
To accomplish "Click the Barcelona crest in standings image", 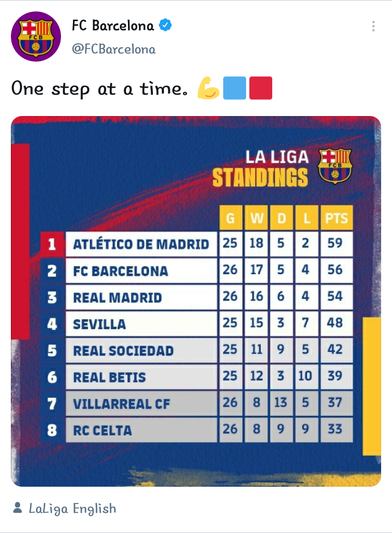I will point(335,166).
